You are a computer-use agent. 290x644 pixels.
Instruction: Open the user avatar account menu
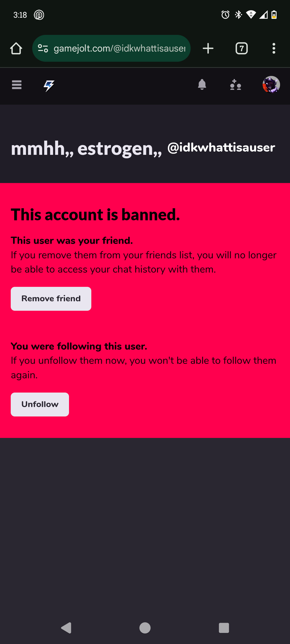tap(271, 85)
